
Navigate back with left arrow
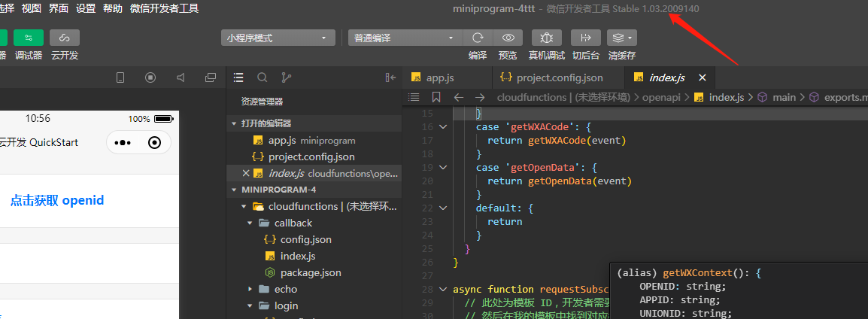click(x=458, y=98)
